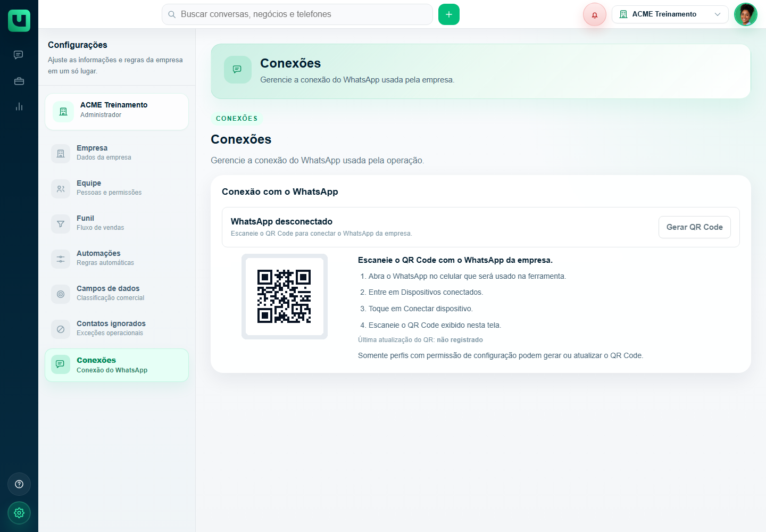Open the user profile avatar
Screen dimensions: 766x532
[x=746, y=14]
